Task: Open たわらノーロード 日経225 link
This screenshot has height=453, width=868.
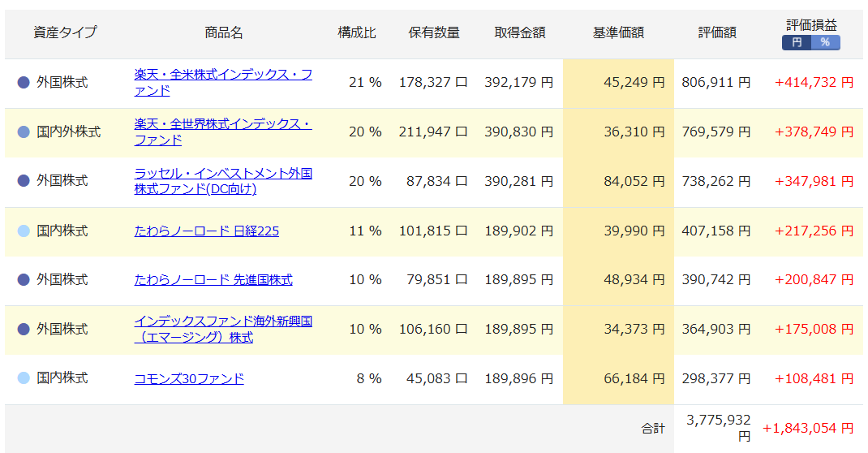Action: point(207,231)
